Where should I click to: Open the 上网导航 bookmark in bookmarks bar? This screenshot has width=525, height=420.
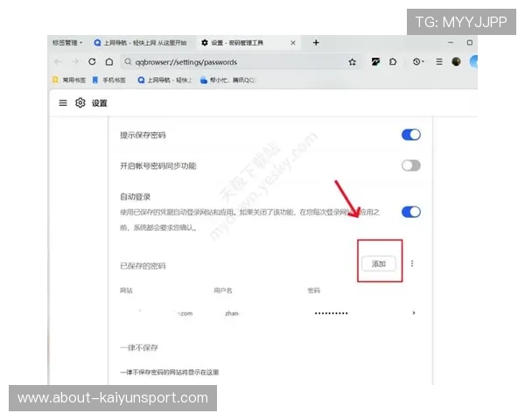pos(165,80)
